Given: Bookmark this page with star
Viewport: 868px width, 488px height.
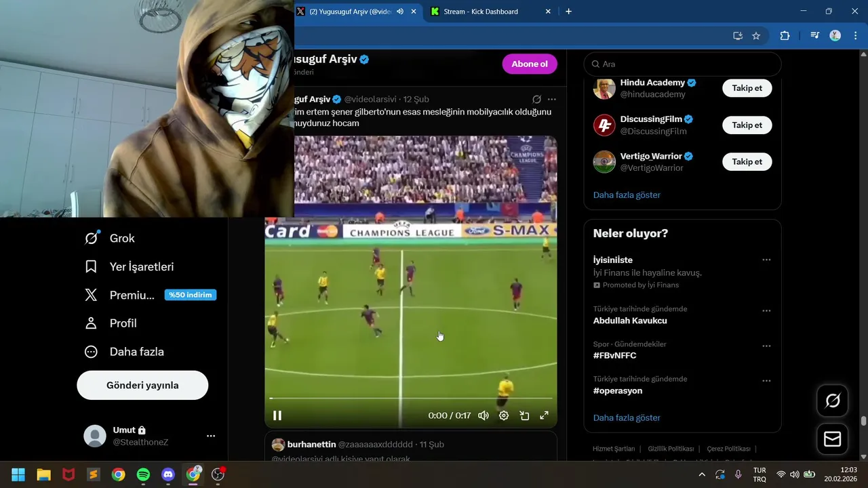Looking at the screenshot, I should pyautogui.click(x=756, y=36).
